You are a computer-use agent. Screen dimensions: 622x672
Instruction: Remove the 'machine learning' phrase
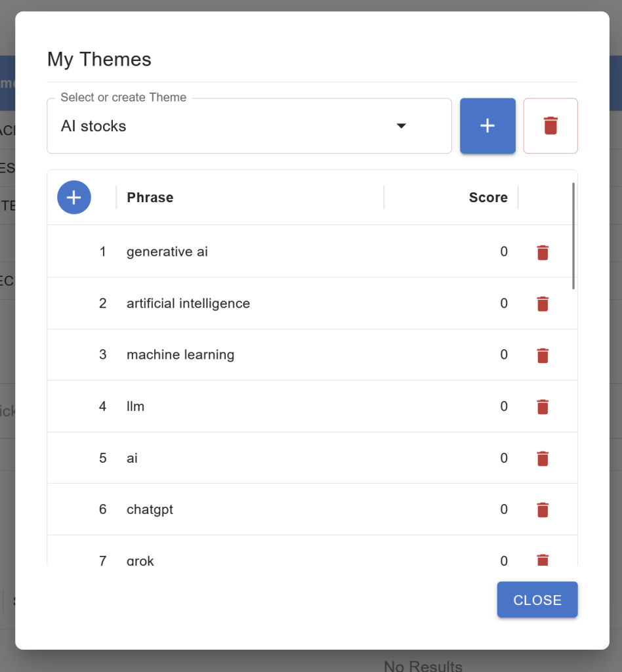pyautogui.click(x=543, y=355)
